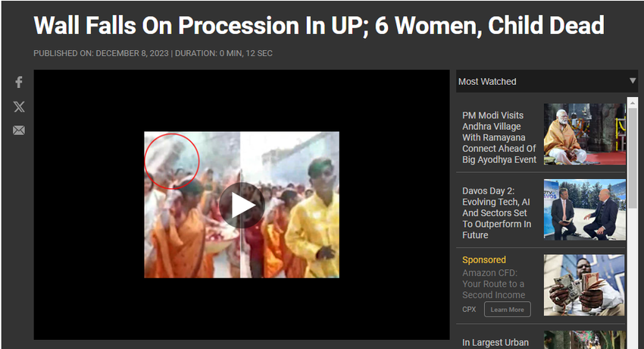Click the Learn More button
The image size is (644, 349).
(x=507, y=310)
